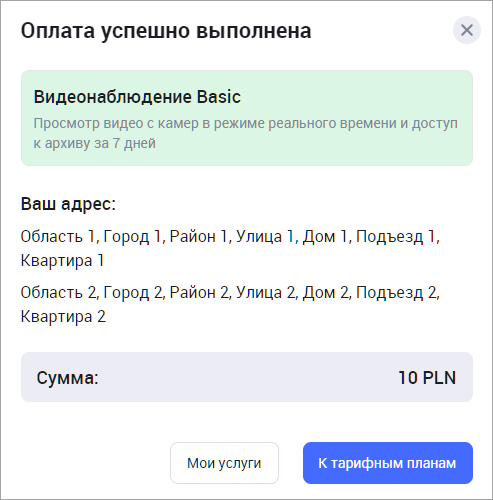Image resolution: width=493 pixels, height=500 pixels.
Task: Click the "к архиву за 7 дней" text
Action: coord(95,143)
